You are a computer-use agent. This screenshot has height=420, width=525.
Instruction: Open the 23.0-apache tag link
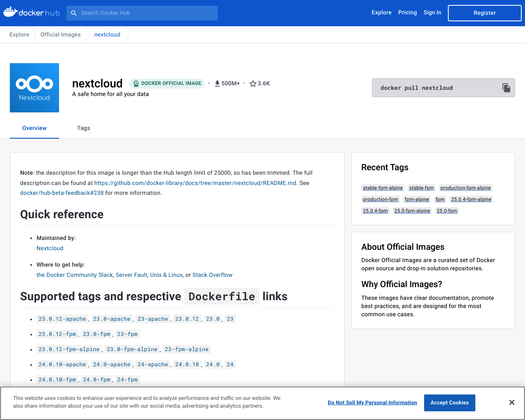[x=112, y=319]
